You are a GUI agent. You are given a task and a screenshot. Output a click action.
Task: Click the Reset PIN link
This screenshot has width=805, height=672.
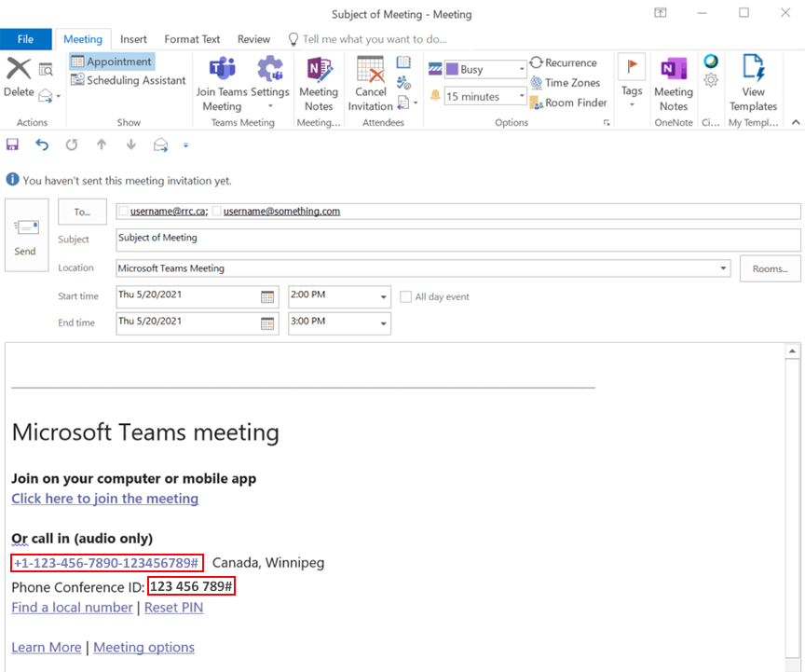pos(173,608)
